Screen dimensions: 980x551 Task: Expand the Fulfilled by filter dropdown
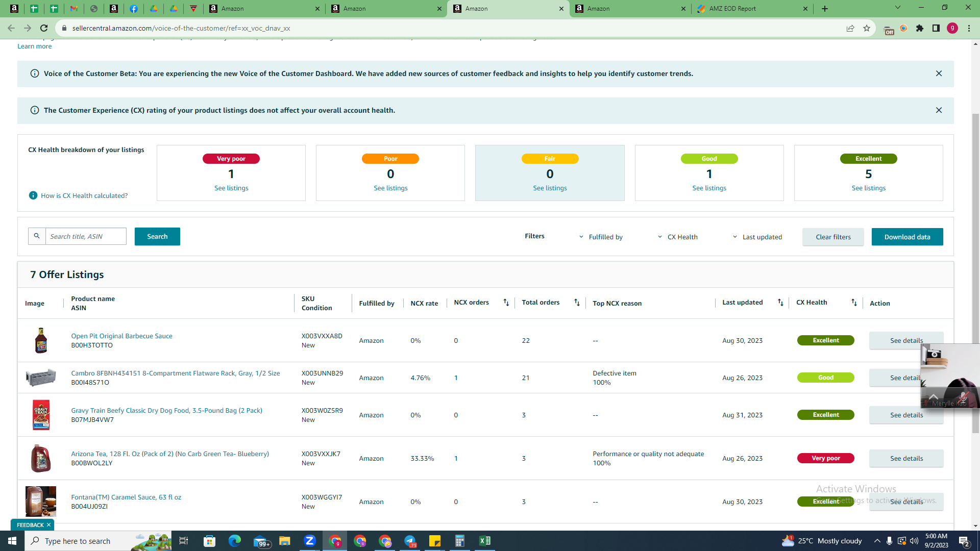click(601, 237)
